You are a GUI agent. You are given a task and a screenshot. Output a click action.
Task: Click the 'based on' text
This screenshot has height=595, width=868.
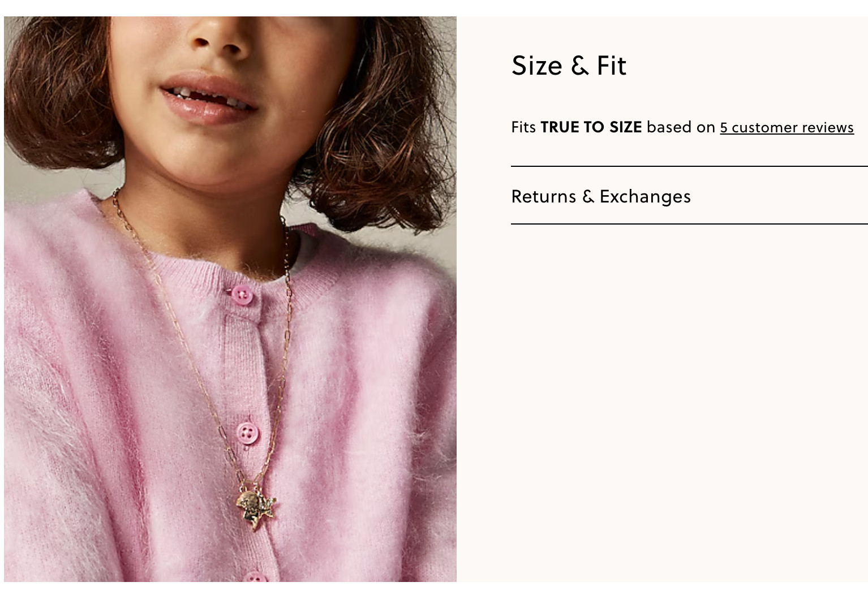681,127
